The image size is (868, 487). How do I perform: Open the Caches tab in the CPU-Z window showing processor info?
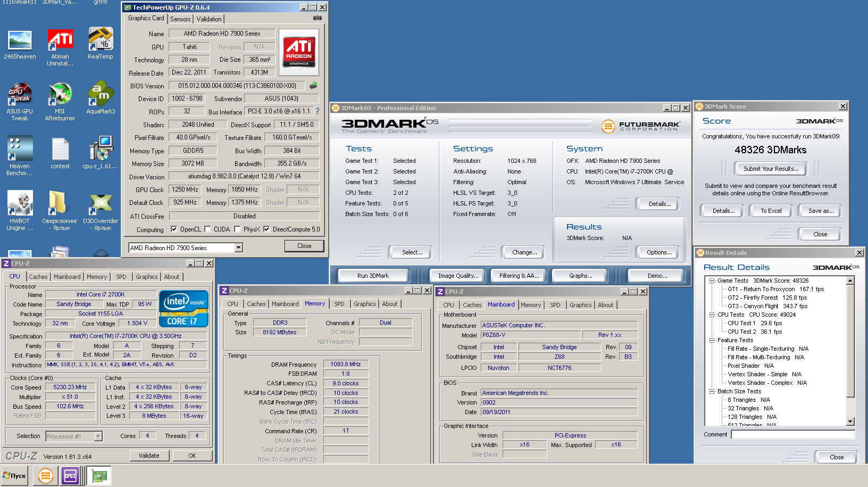pyautogui.click(x=38, y=277)
